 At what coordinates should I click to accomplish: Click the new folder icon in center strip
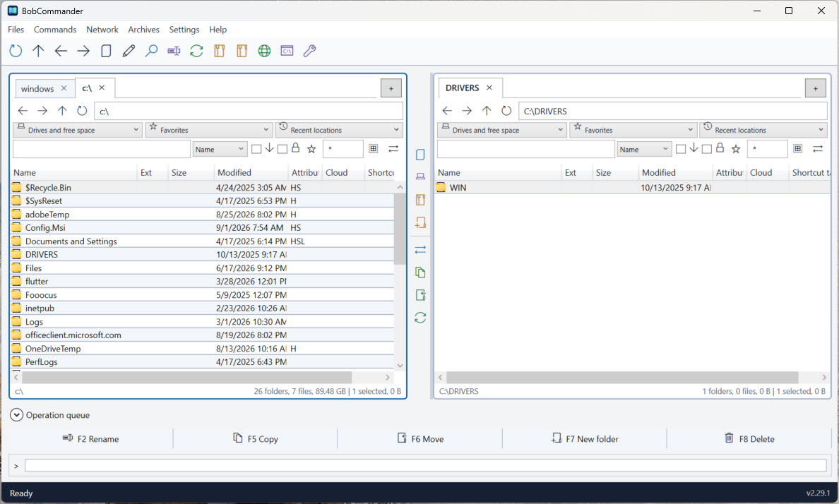pos(421,222)
